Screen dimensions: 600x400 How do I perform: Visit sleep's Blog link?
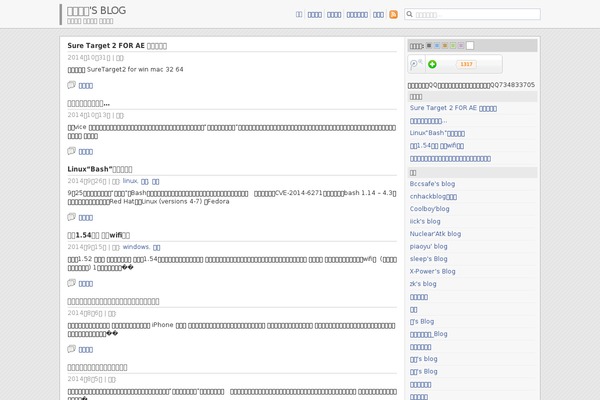[x=429, y=259]
